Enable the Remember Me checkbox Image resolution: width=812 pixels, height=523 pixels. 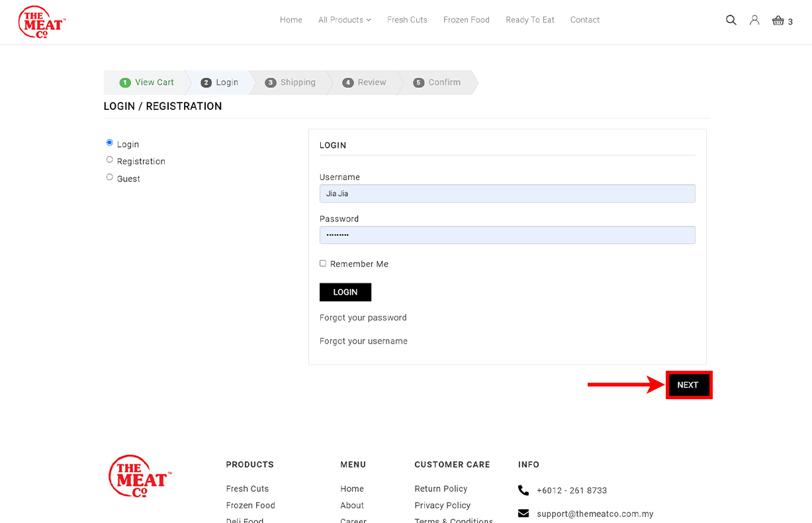(323, 263)
